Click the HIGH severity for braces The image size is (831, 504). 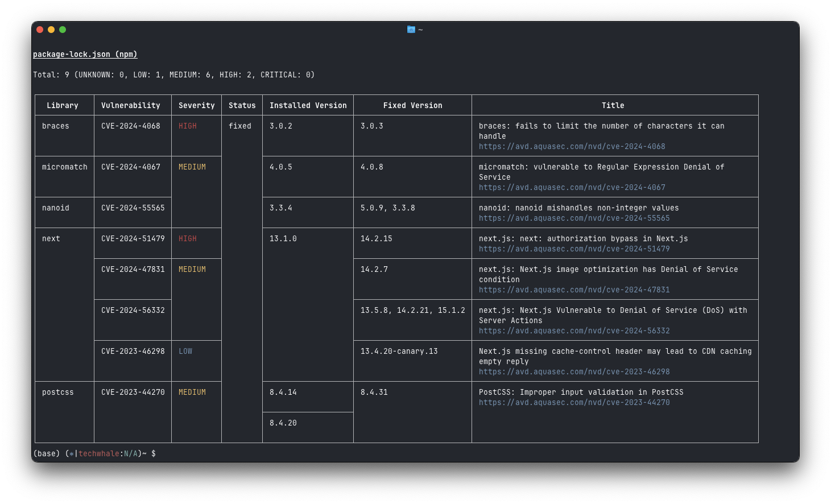coord(188,126)
